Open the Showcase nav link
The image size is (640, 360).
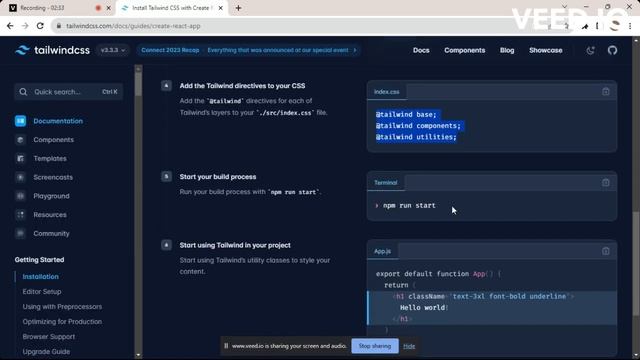[x=546, y=50]
